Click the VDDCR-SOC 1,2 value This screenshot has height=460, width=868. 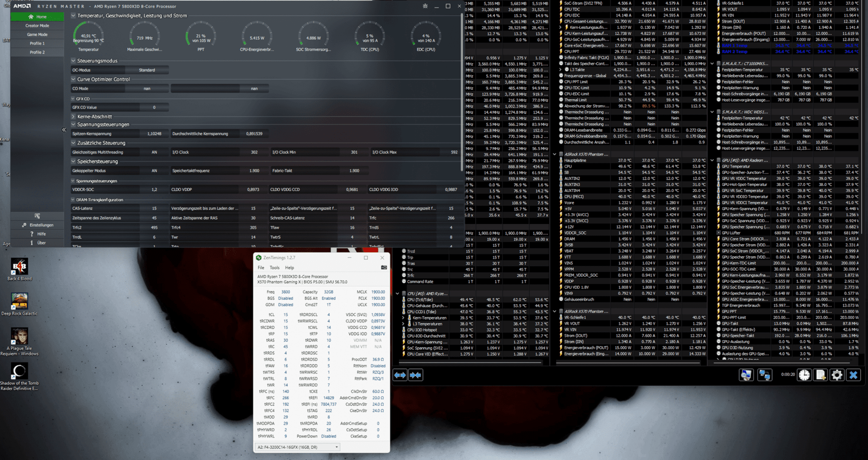(154, 190)
